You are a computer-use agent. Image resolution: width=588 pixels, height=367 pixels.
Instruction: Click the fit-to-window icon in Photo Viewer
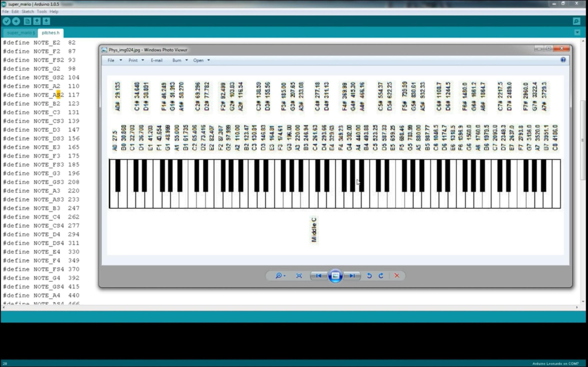(x=299, y=275)
